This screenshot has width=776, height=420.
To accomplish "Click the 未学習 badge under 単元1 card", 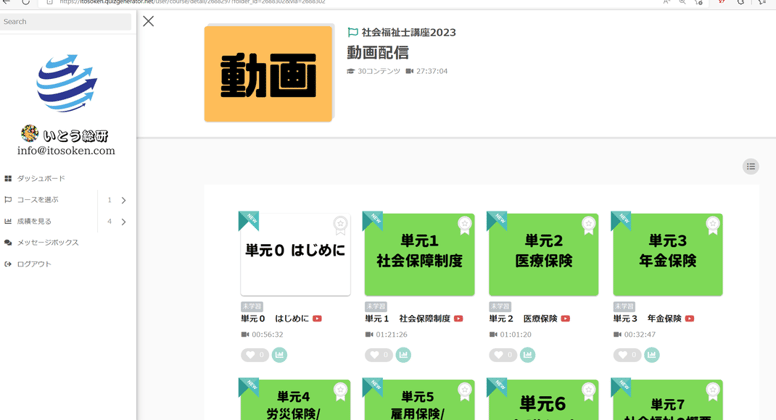I will 376,307.
